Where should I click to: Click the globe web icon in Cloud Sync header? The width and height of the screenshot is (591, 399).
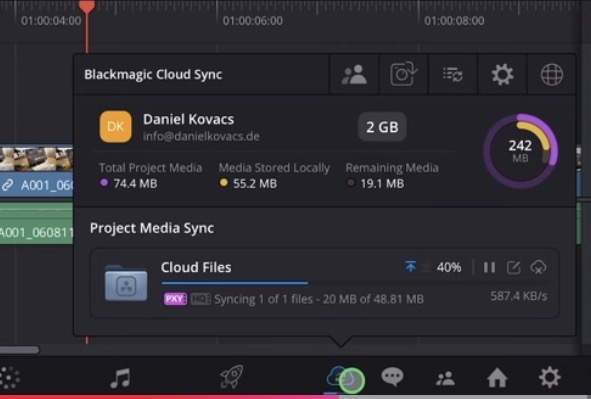click(x=552, y=75)
